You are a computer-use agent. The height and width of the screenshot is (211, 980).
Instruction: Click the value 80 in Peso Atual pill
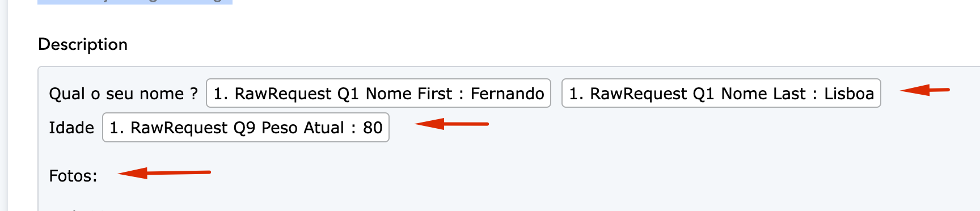coord(373,128)
